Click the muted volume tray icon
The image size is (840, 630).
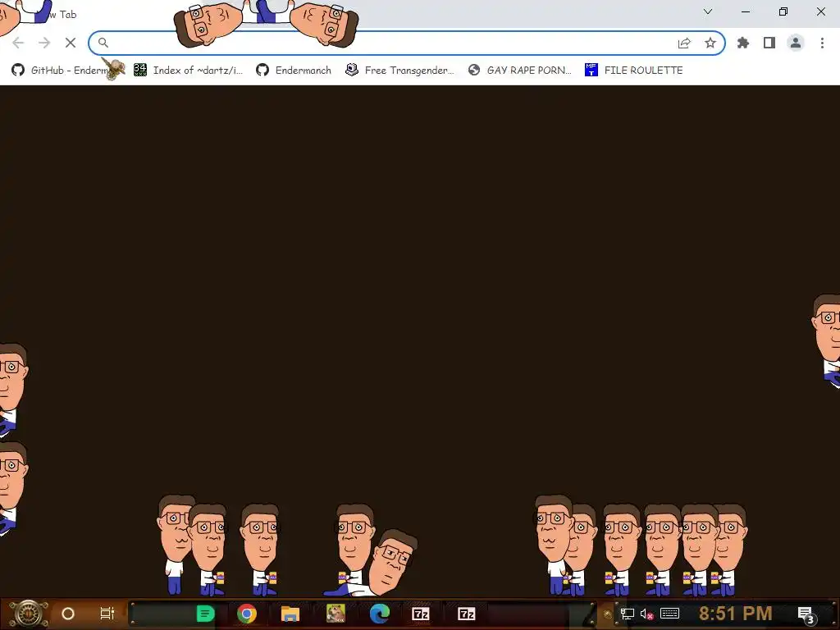(646, 614)
